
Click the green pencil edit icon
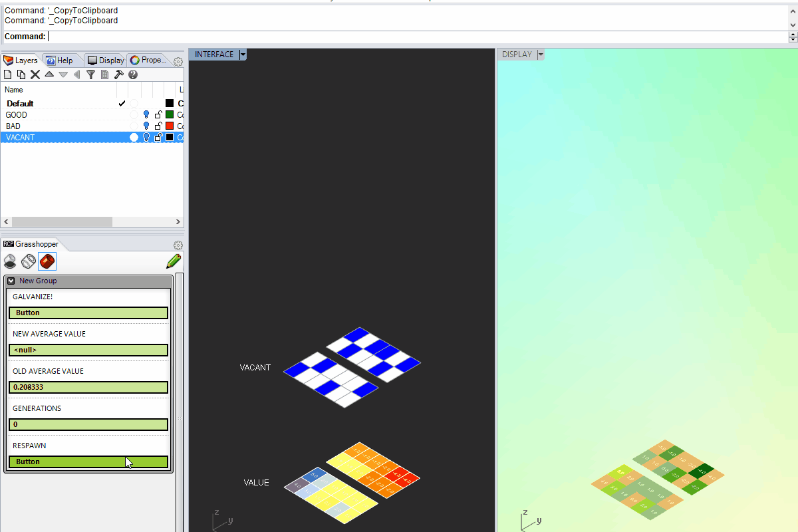tap(174, 261)
